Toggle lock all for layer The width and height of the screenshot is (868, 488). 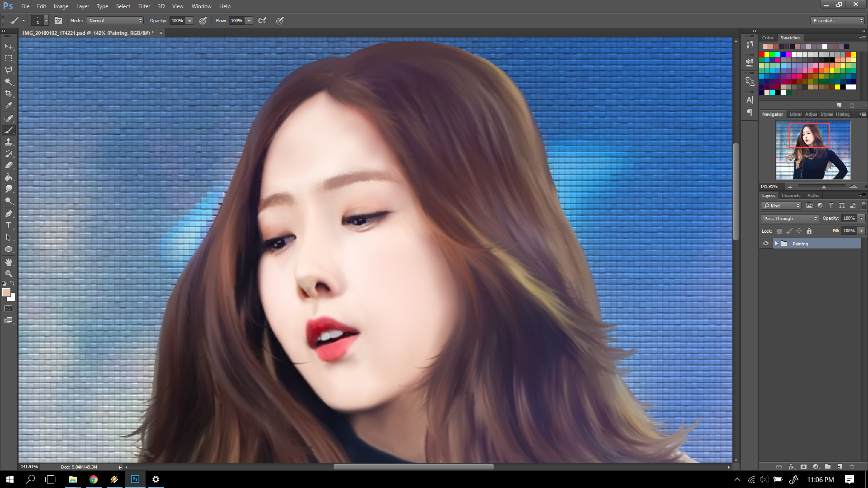[x=809, y=231]
